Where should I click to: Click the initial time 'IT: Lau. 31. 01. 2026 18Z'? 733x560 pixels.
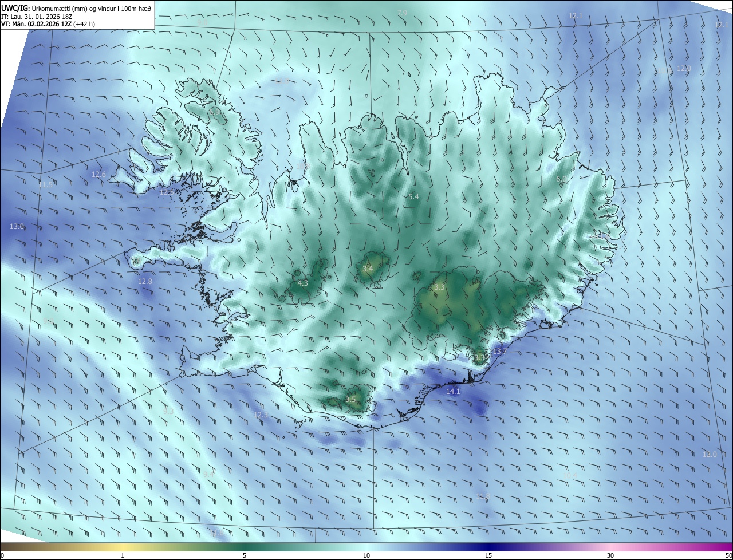point(37,16)
